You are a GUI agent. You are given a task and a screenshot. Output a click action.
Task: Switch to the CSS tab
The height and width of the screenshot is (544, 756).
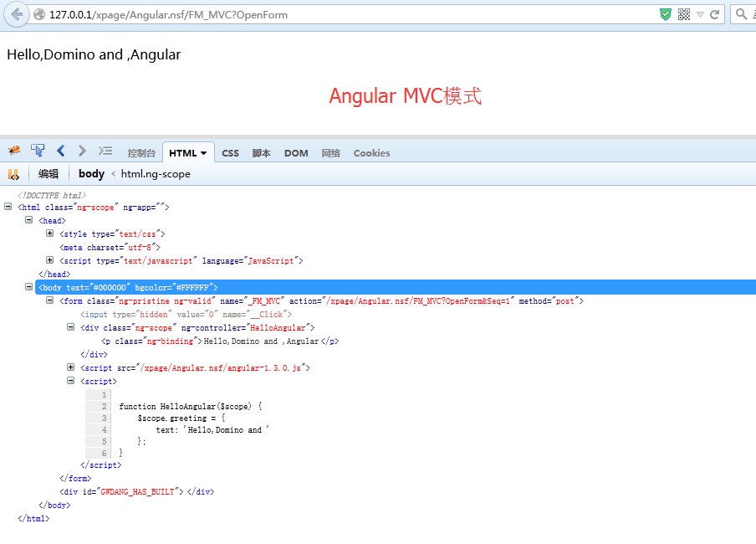230,153
